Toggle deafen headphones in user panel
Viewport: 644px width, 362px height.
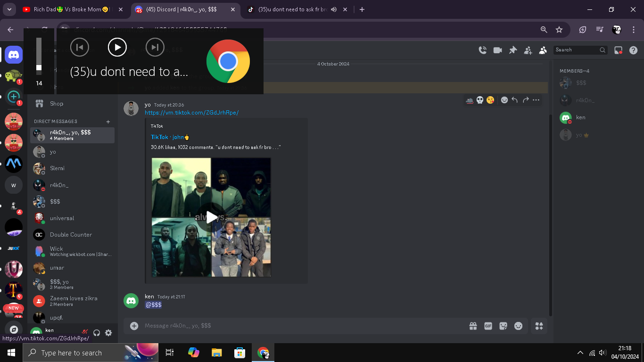click(x=97, y=333)
